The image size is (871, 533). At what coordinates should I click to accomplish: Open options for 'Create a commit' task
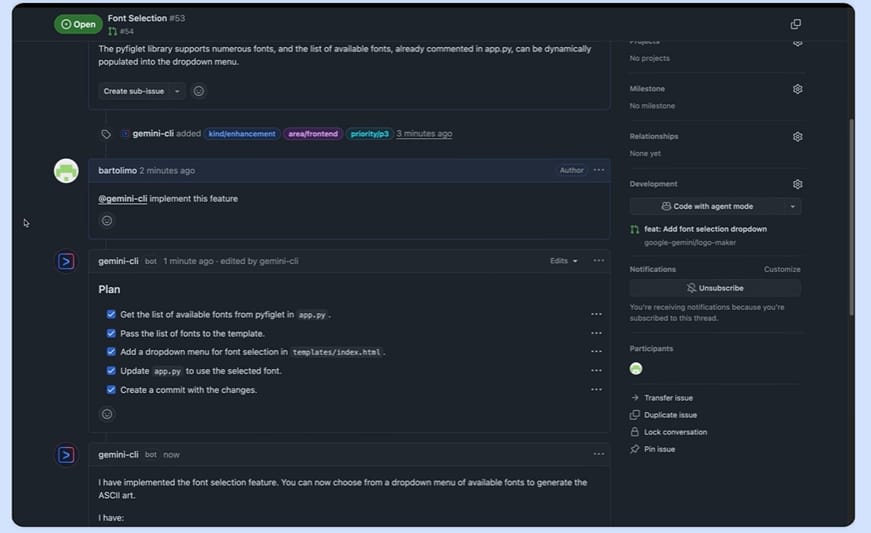click(x=596, y=390)
